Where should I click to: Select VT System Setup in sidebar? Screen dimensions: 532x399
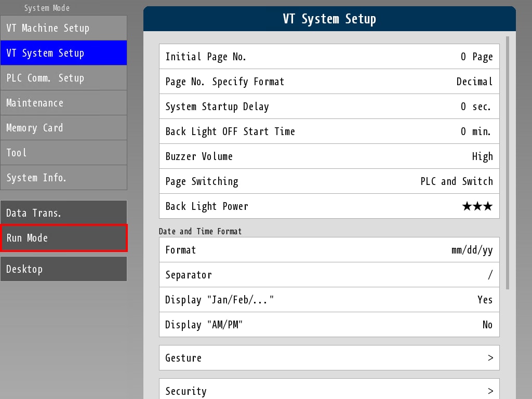(63, 53)
